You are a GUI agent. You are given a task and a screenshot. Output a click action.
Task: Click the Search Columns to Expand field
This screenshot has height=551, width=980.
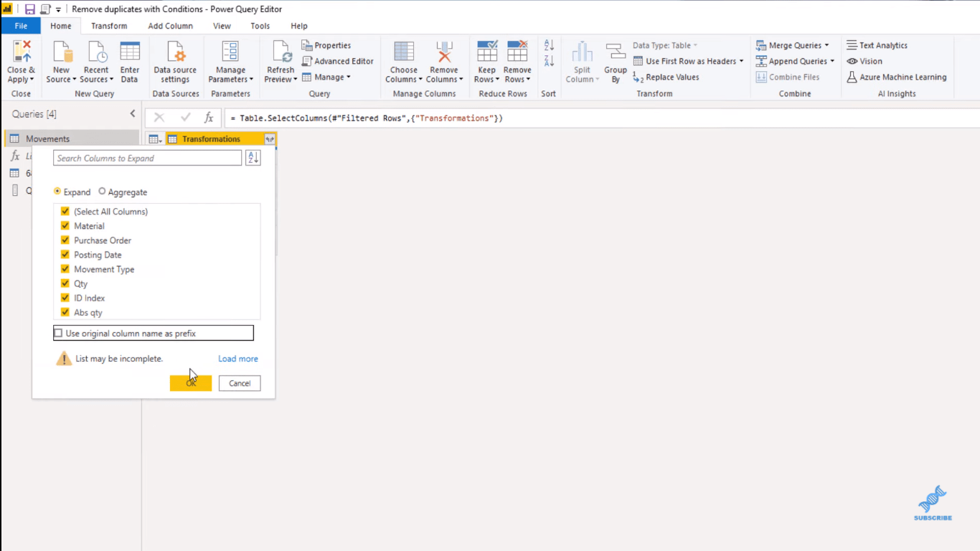147,158
